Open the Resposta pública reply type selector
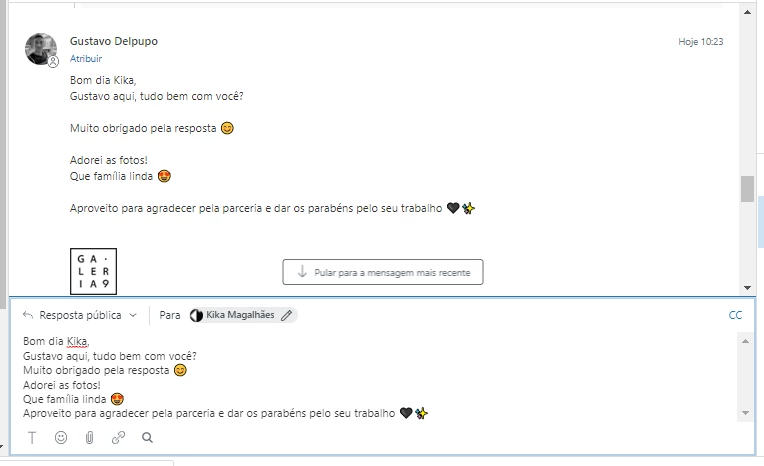The image size is (764, 466). point(80,315)
